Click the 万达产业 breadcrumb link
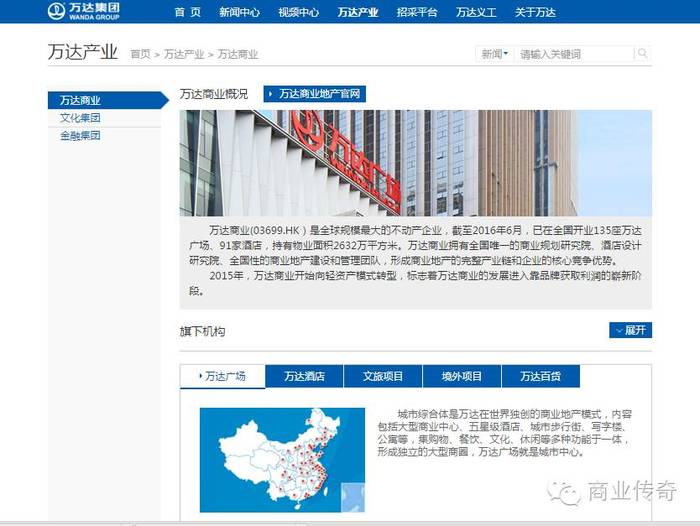This screenshot has width=700, height=526. (x=184, y=54)
